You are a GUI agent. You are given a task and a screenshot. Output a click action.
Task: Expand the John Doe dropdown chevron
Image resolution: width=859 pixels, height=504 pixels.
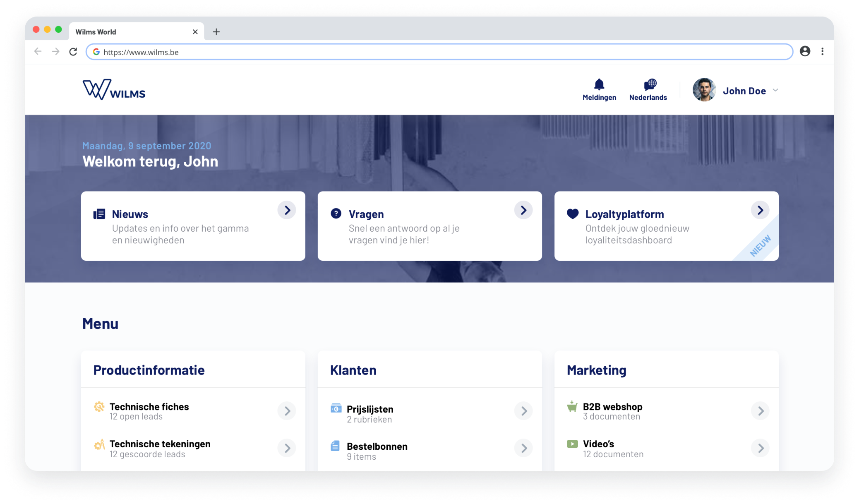click(x=775, y=90)
